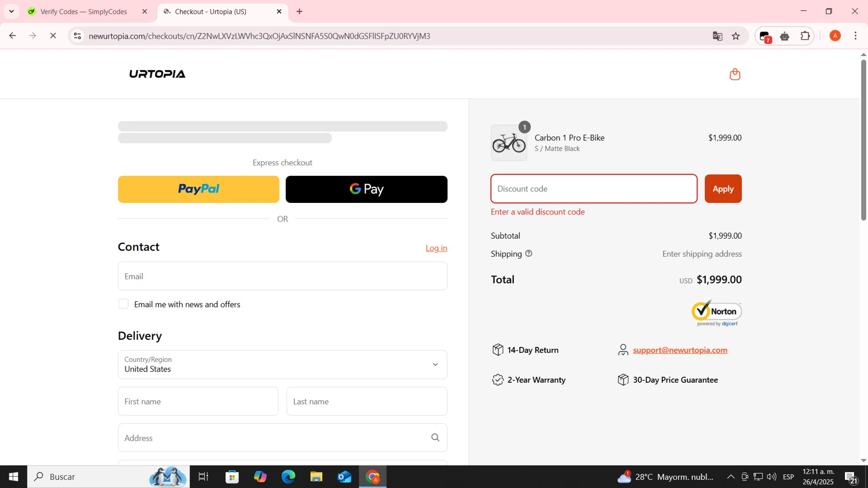Launch Microsoft Edge from the taskbar

point(288,477)
